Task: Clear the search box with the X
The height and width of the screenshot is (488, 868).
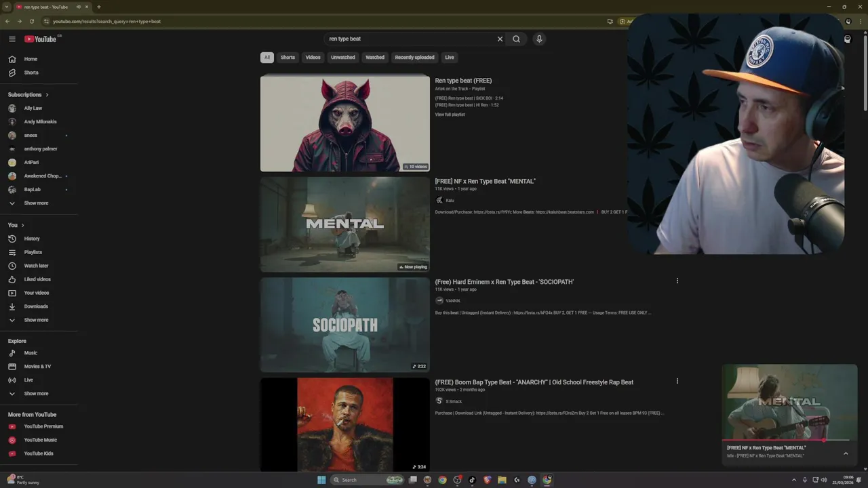Action: tap(500, 39)
